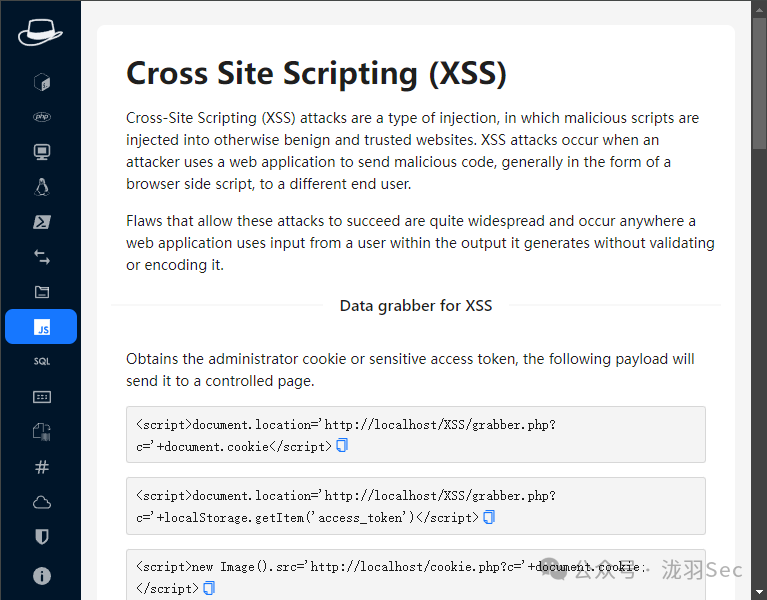
Task: Open the Linux penguin commands section
Action: click(42, 187)
